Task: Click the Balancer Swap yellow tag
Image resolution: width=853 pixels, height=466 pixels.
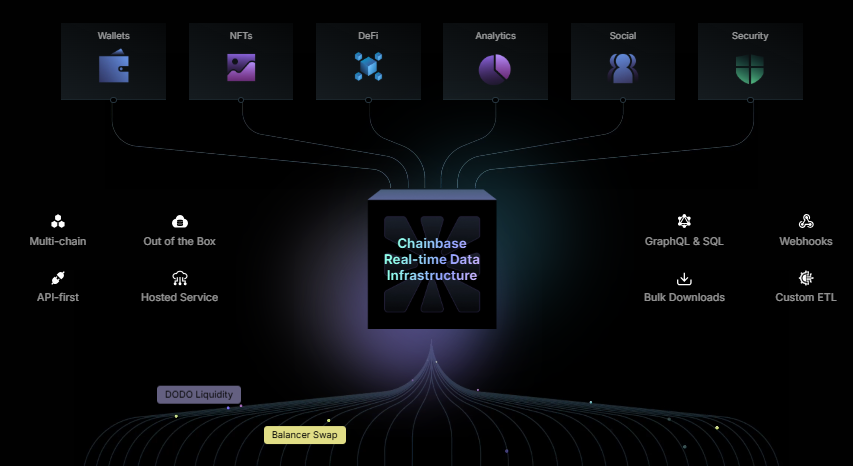Action: point(305,435)
